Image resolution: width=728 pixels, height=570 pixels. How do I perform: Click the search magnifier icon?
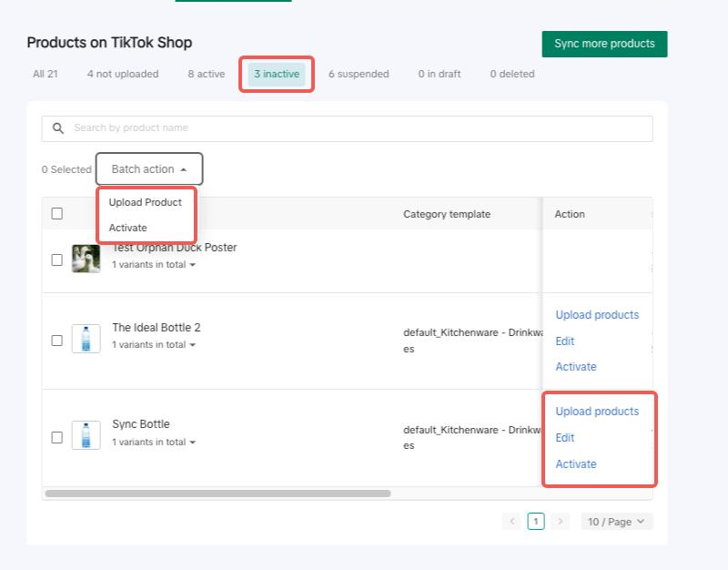tap(58, 128)
